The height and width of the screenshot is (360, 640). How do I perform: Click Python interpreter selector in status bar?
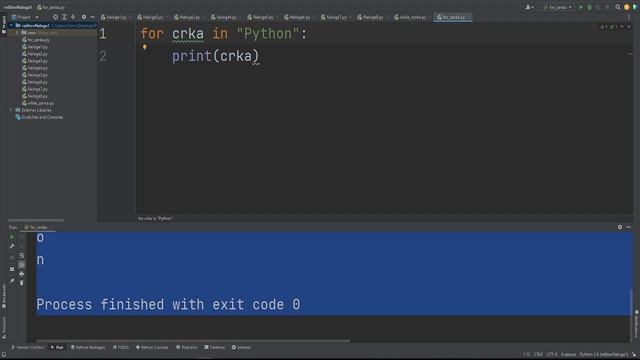click(x=604, y=354)
